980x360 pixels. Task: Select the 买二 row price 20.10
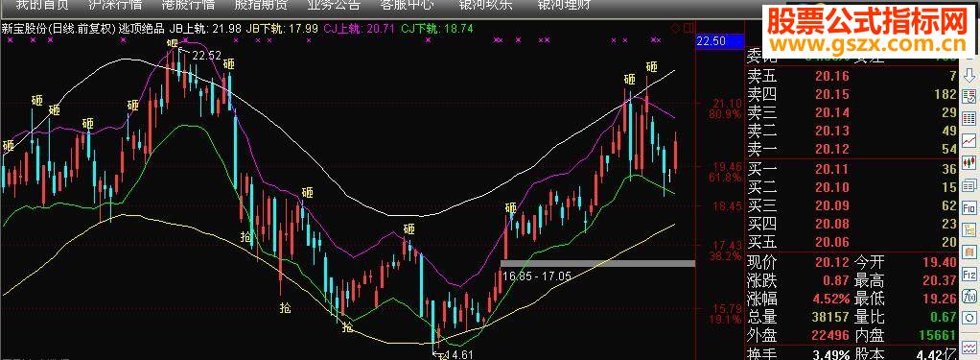(x=831, y=187)
